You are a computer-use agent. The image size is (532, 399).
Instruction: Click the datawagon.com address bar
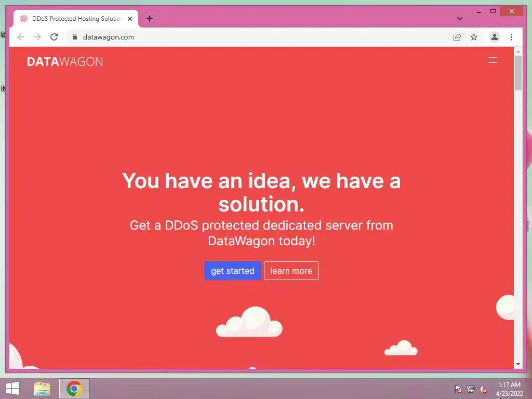(258, 37)
